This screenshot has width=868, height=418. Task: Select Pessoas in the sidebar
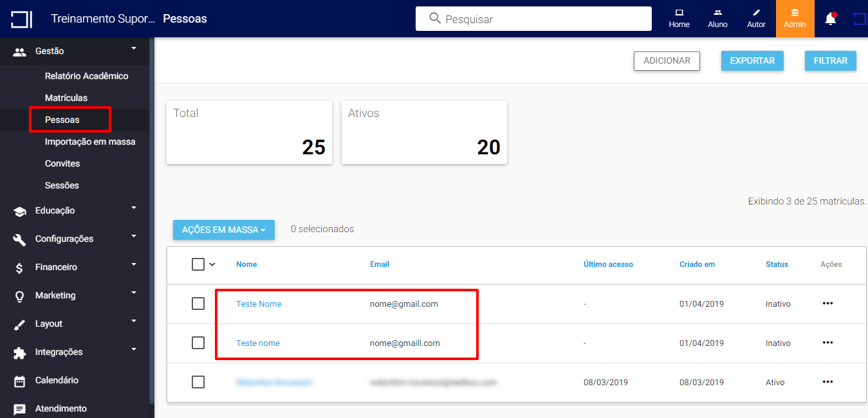[x=62, y=120]
